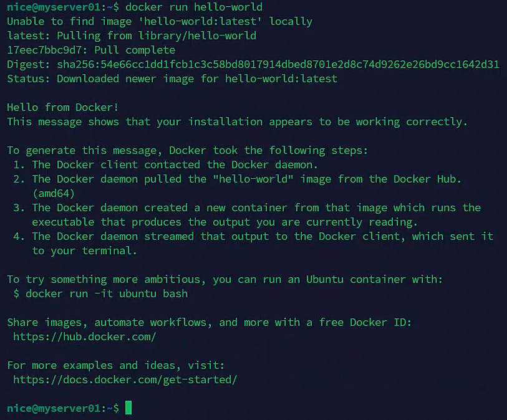Click the 'latest: Pulling from library/hello-world' line
507x420 pixels.
click(x=132, y=36)
